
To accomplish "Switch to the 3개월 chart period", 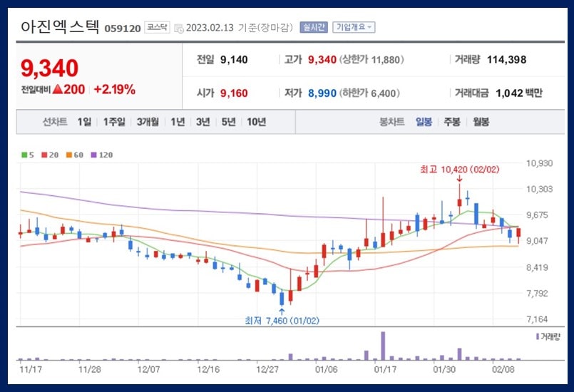I will [148, 122].
